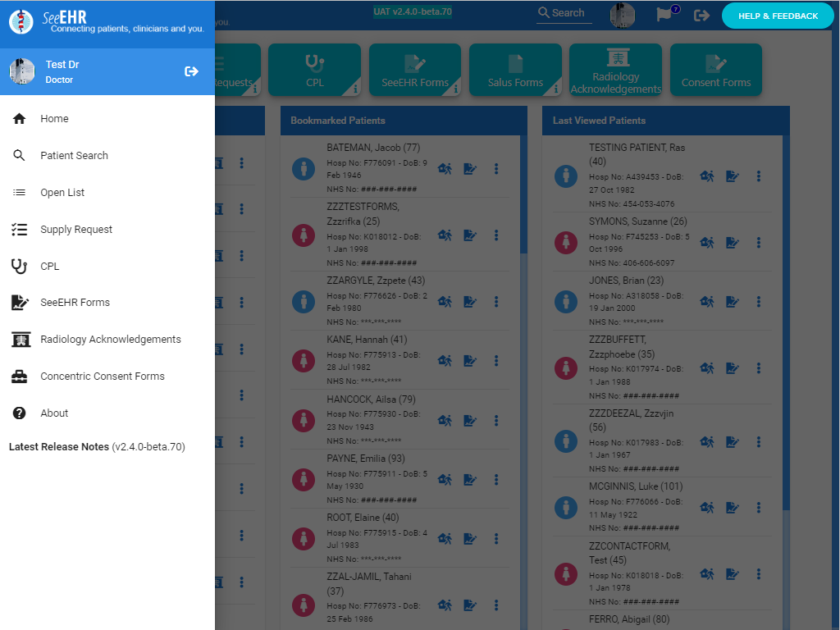The image size is (840, 630).
Task: Open the Radiology Acknowledgements tile
Action: coord(615,70)
